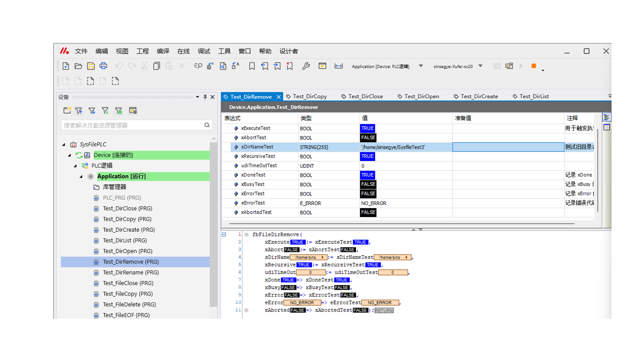This screenshot has height=362, width=644.
Task: Click the Start play icon
Action: point(521,66)
